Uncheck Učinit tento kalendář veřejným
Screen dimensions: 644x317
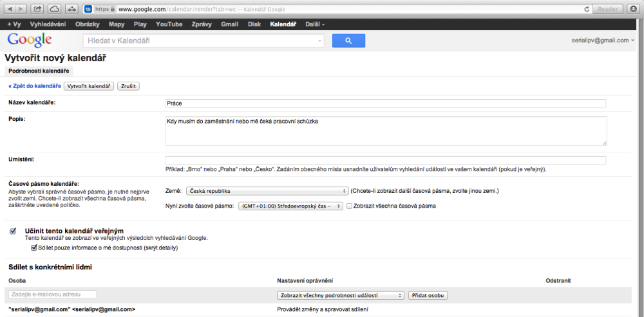pyautogui.click(x=12, y=231)
